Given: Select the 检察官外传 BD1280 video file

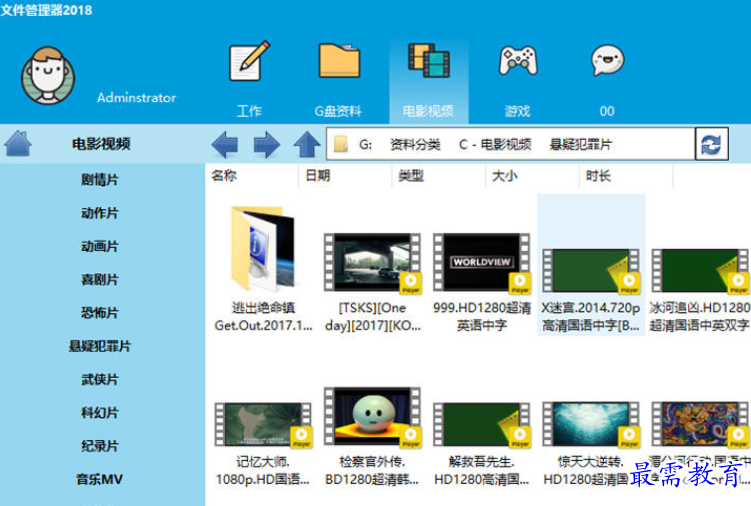Looking at the screenshot, I should pyautogui.click(x=372, y=436).
